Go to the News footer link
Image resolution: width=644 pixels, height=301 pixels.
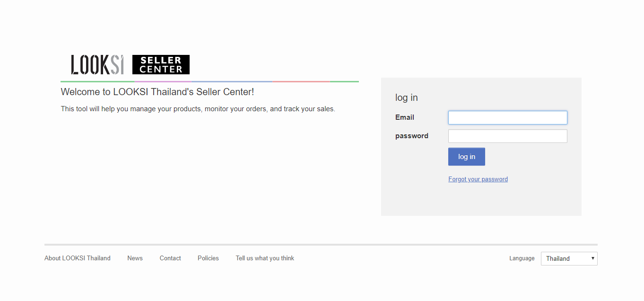(x=135, y=258)
